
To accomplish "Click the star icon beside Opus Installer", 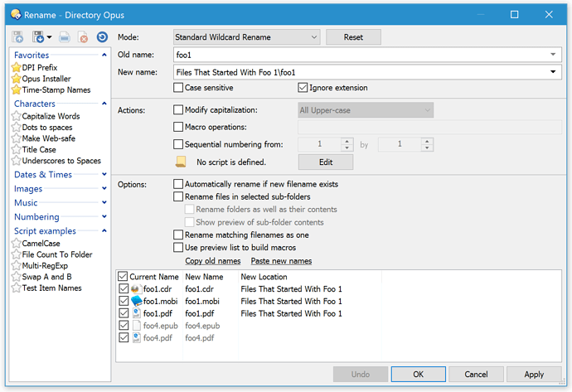I will [x=16, y=79].
